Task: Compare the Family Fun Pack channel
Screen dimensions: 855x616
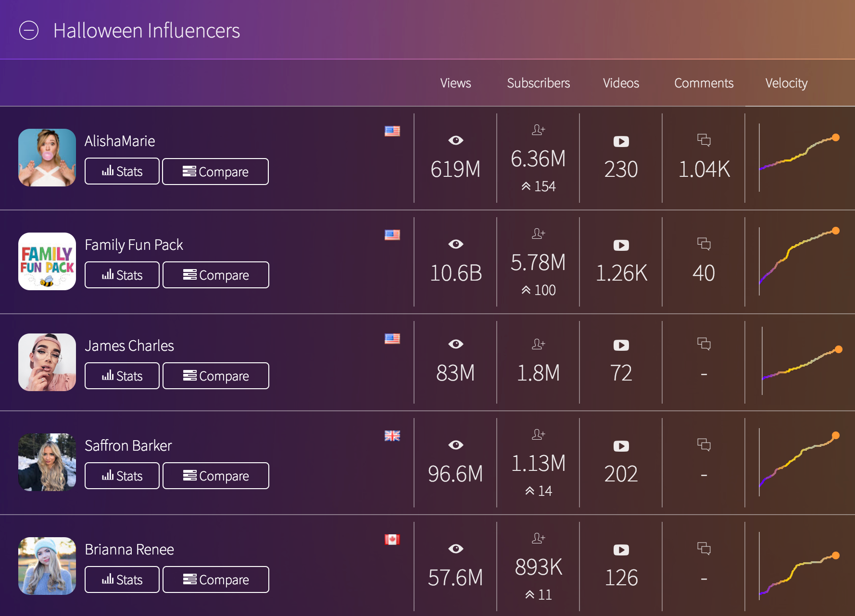Action: (216, 275)
